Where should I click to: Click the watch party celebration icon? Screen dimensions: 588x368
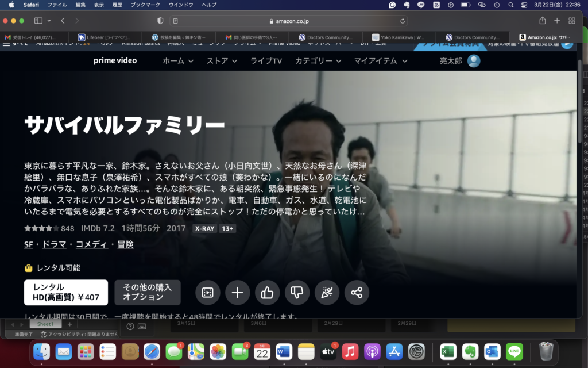pyautogui.click(x=327, y=293)
